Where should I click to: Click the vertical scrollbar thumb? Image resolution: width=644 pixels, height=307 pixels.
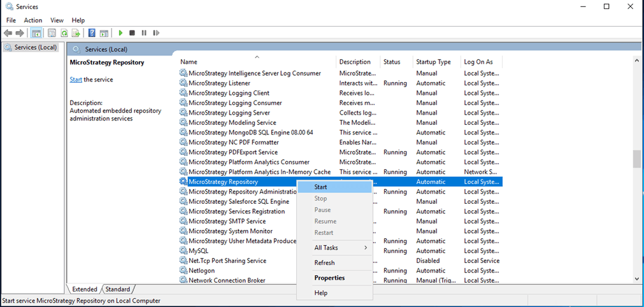[x=636, y=159]
